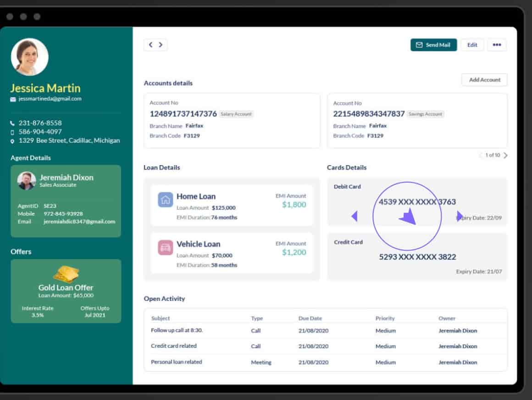Click the Savings Account tag

coord(425,114)
